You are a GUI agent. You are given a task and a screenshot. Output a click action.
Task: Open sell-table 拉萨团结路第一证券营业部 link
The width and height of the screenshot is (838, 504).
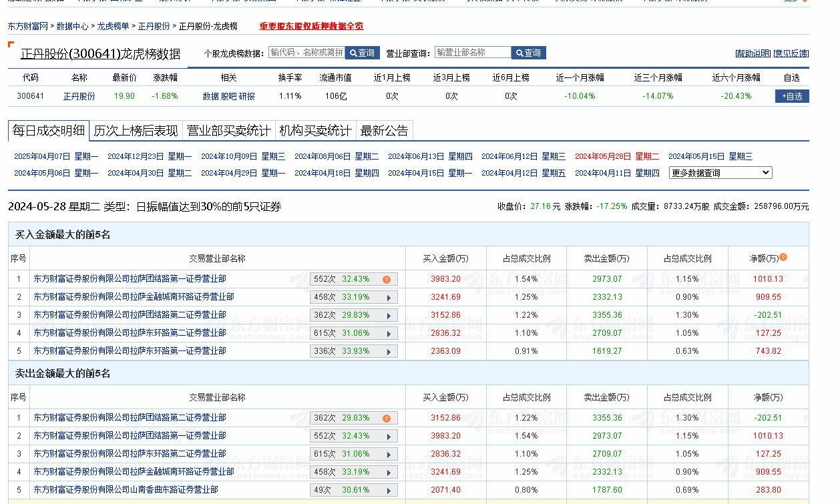(130, 435)
